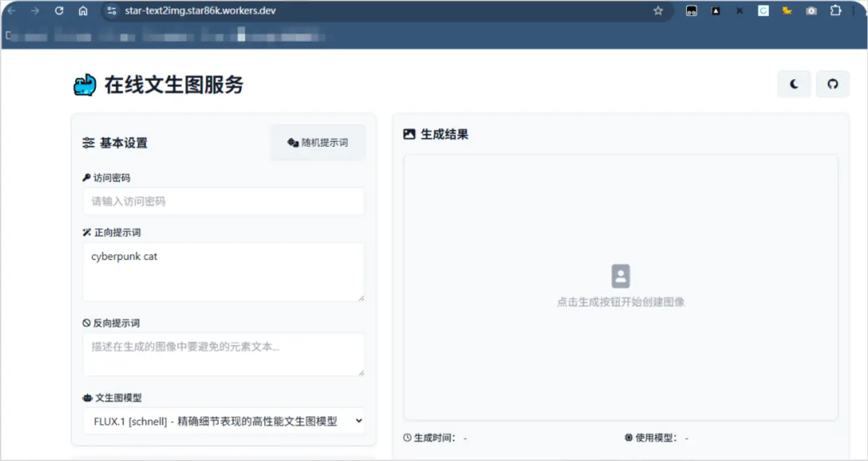
Task: Click into the 正向提示词 text area with cyberpunk cat
Action: tap(223, 272)
